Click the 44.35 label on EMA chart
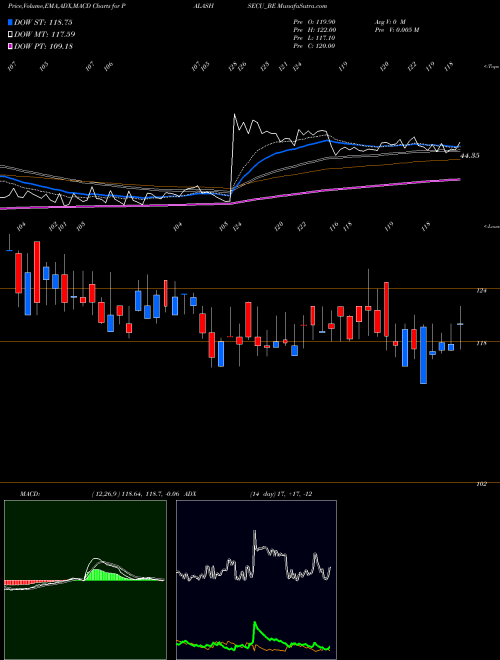The image size is (500, 660). click(470, 156)
